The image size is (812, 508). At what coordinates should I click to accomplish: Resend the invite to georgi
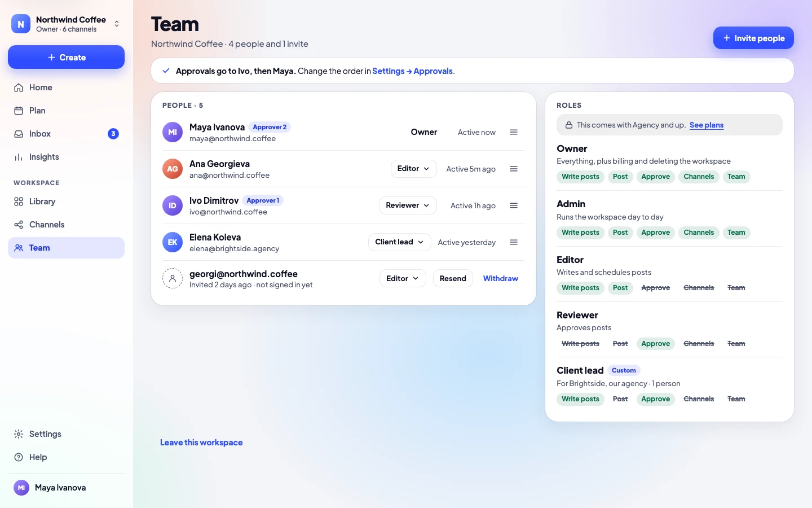[x=453, y=278]
